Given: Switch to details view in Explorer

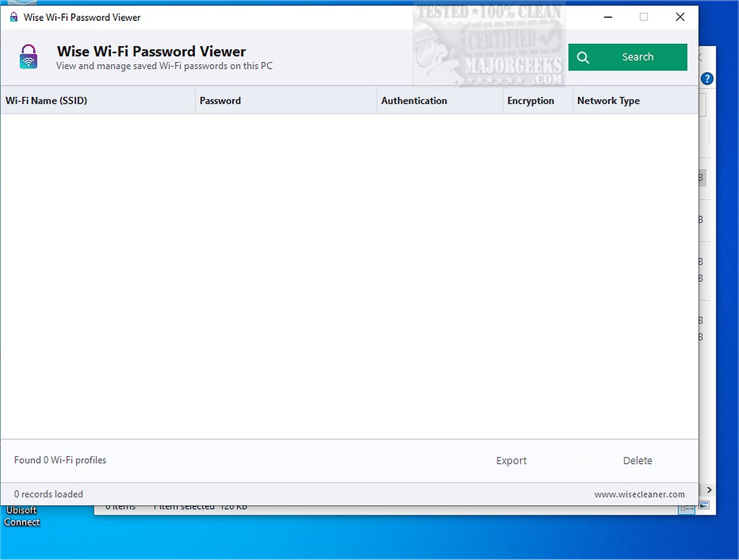Looking at the screenshot, I should tap(688, 508).
